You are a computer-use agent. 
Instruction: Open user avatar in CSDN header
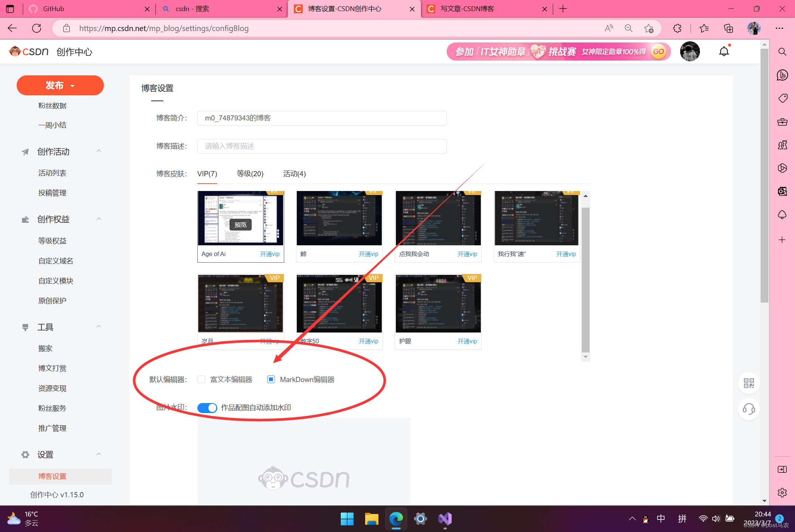pyautogui.click(x=690, y=51)
